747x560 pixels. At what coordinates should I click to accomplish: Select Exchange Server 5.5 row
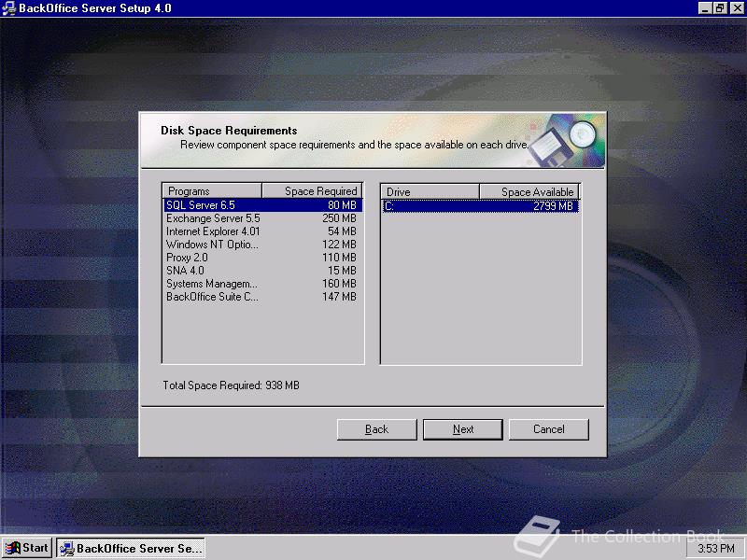263,218
